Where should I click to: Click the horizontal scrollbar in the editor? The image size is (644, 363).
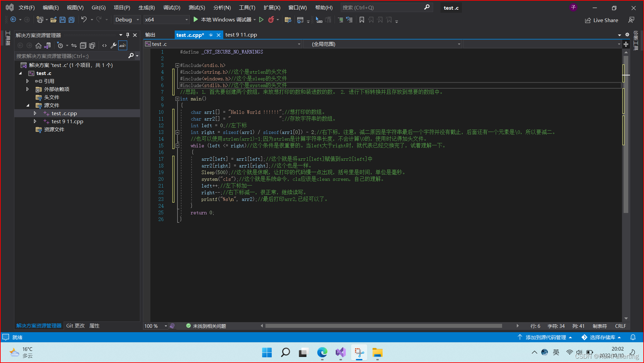(383, 326)
